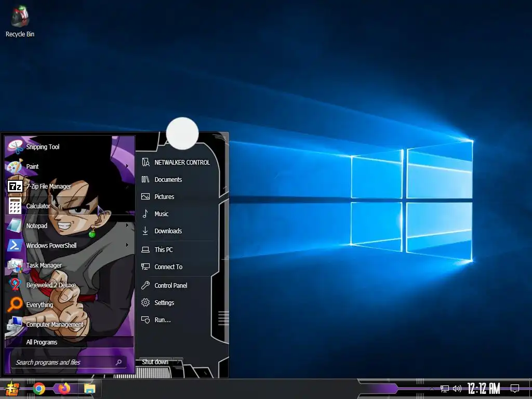Select Everything program label
Viewport: 532px width, 399px height.
pyautogui.click(x=39, y=304)
